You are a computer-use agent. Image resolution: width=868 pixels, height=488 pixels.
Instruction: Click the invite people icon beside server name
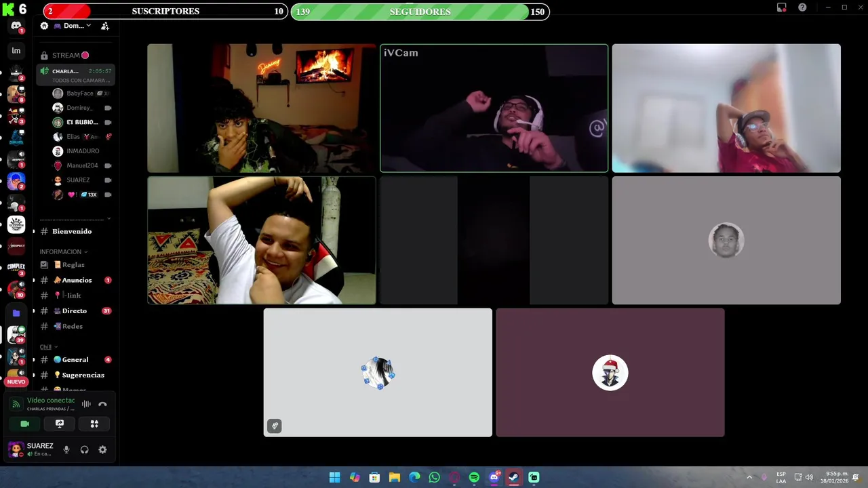[x=105, y=26]
